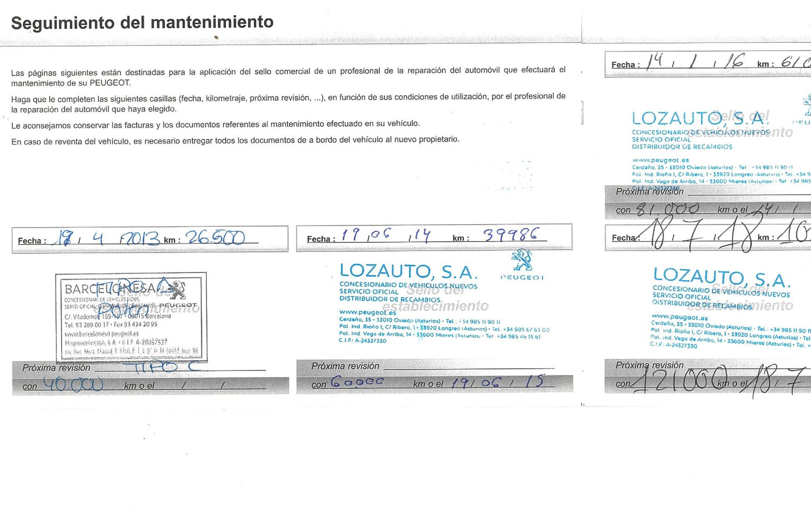Click "DISTRIBUIDOR DE RECAMBIOS" in the 19/06/14 stamp
Screen dimensions: 811x532
390,299
